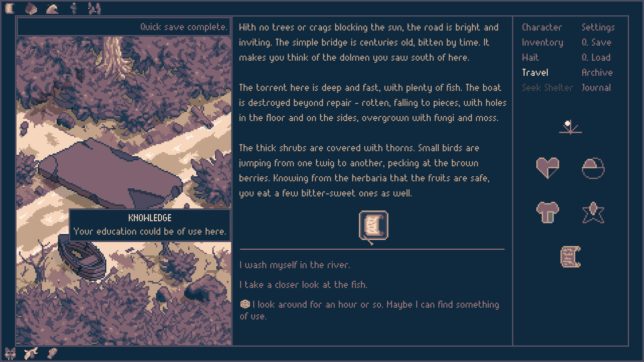
Task: Click the scroll/knowledge icon in sidebar
Action: point(570,257)
